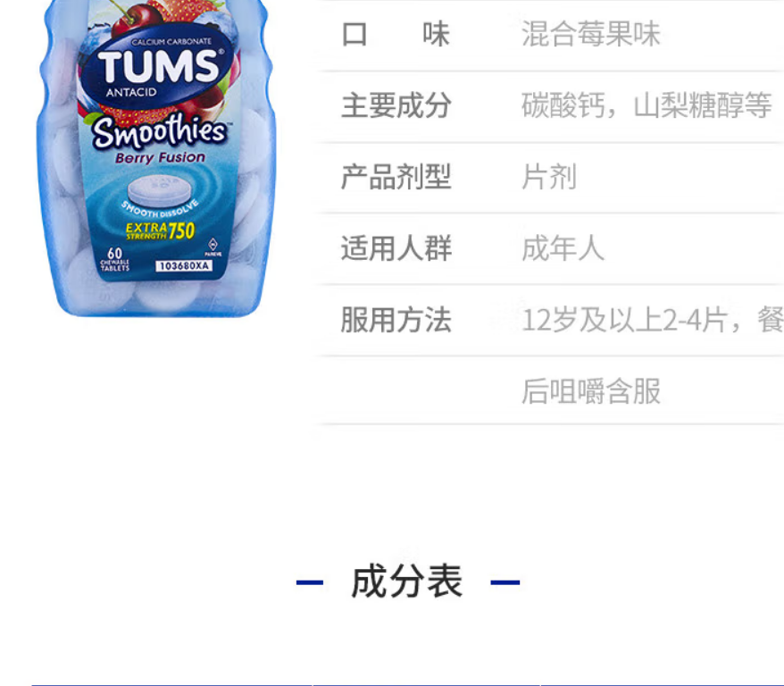This screenshot has width=784, height=686.
Task: Click the Extra Strength 750 badge
Action: pyautogui.click(x=160, y=230)
